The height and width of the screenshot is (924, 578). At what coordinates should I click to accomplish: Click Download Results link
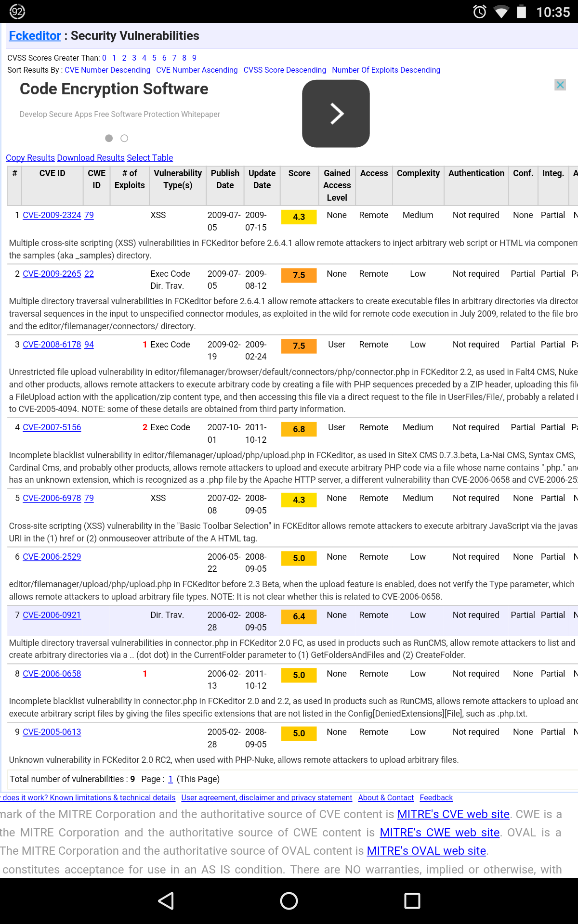[x=91, y=158]
